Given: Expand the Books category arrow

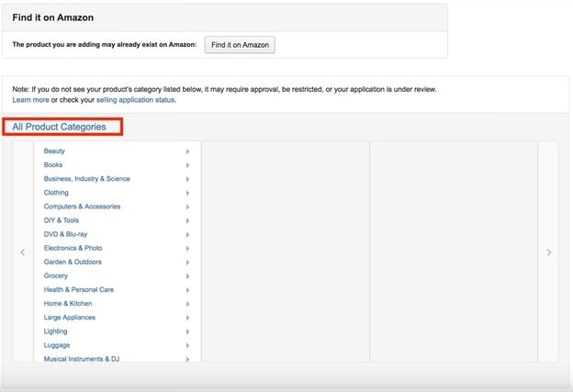Looking at the screenshot, I should coord(187,165).
